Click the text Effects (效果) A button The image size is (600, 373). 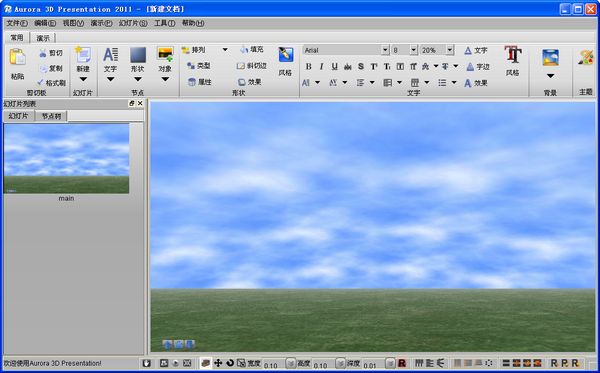tap(476, 83)
